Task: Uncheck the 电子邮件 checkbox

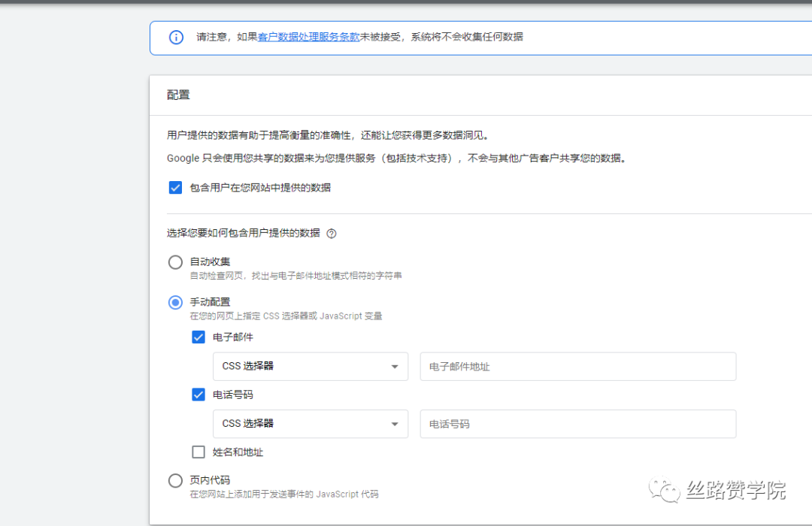Action: [x=198, y=337]
